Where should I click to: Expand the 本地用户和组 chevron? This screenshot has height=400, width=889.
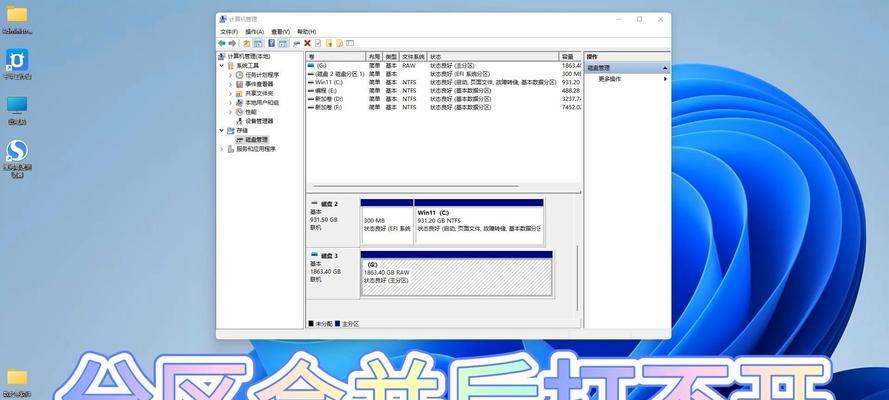[x=231, y=103]
